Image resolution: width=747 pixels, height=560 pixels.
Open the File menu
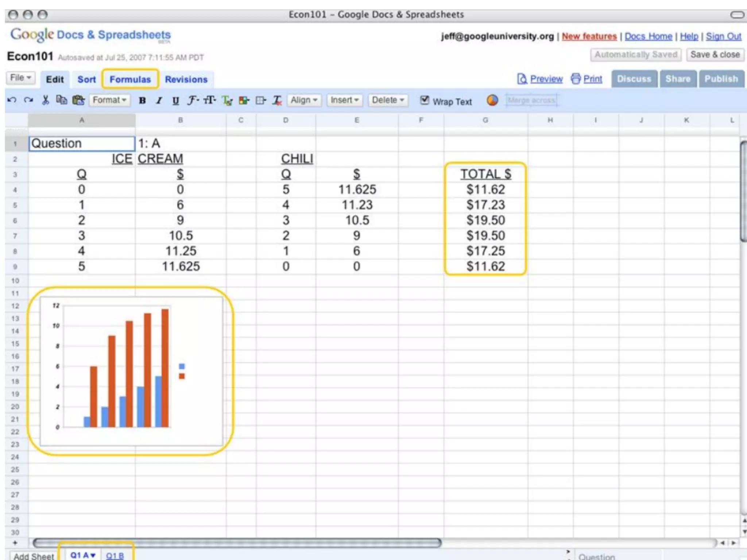20,78
